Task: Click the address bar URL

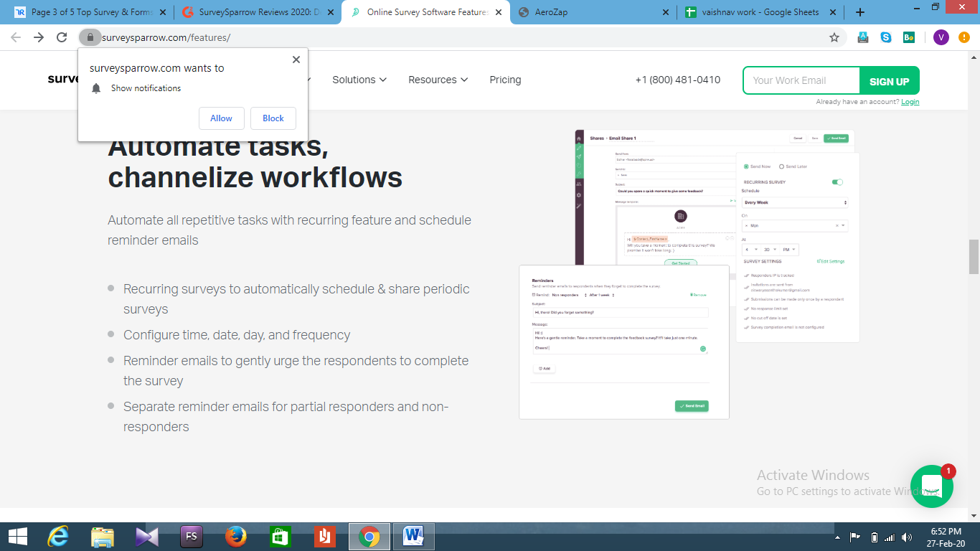Action: pyautogui.click(x=166, y=37)
